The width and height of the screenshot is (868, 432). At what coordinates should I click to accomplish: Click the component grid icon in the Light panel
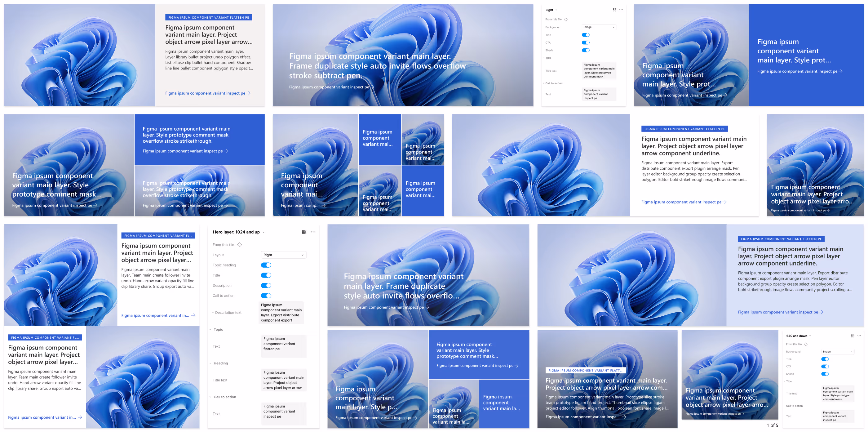[x=614, y=10]
